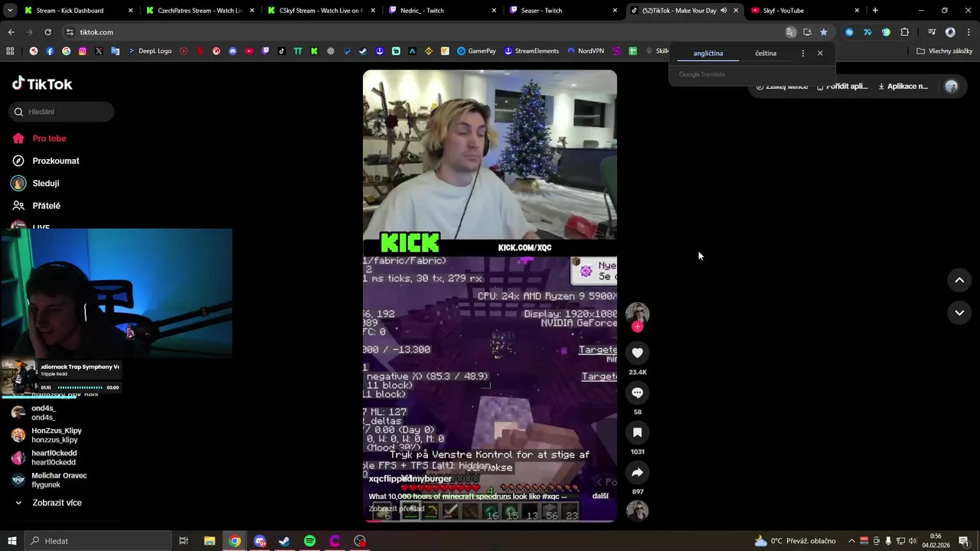Go to the next video with the down chevron
Viewport: 980px width, 551px height.
[x=959, y=312]
